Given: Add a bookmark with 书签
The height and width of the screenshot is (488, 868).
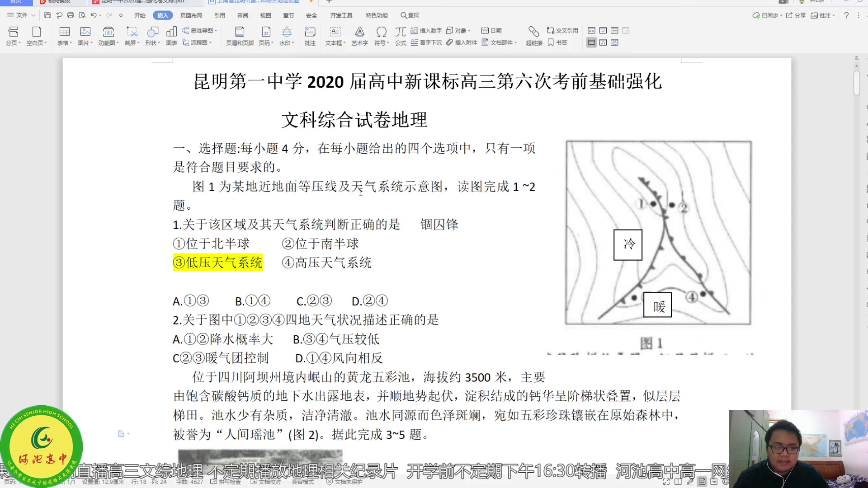Looking at the screenshot, I should pos(557,42).
